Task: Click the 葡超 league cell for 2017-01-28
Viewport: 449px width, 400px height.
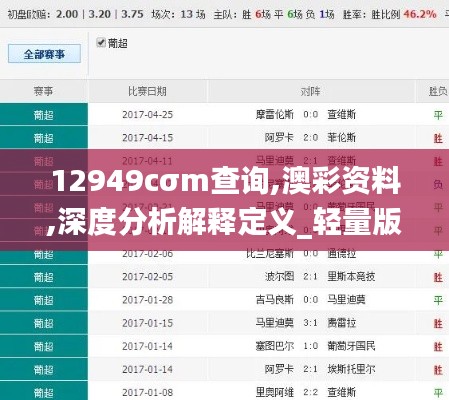Action: [x=44, y=300]
